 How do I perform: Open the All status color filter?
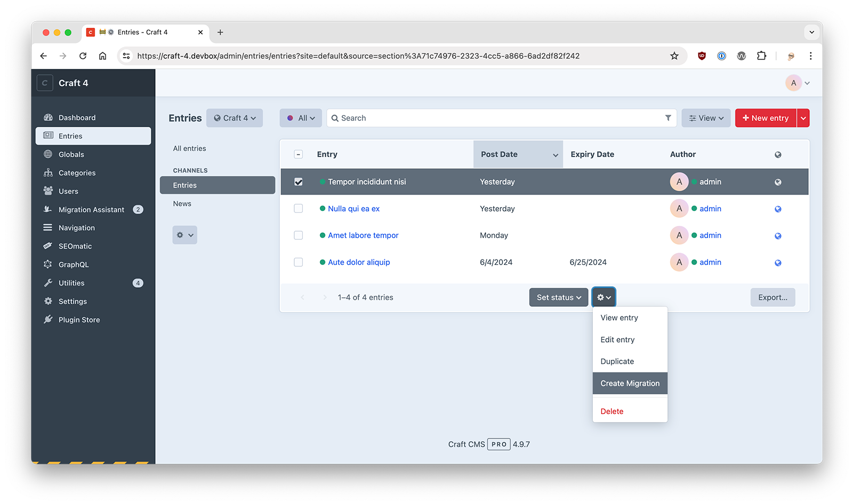[x=301, y=118]
